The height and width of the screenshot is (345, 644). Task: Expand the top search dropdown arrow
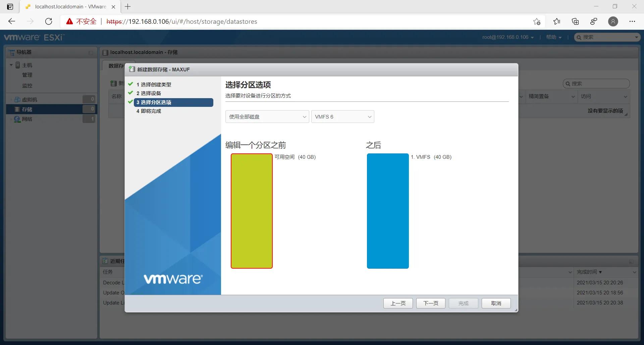tap(636, 37)
